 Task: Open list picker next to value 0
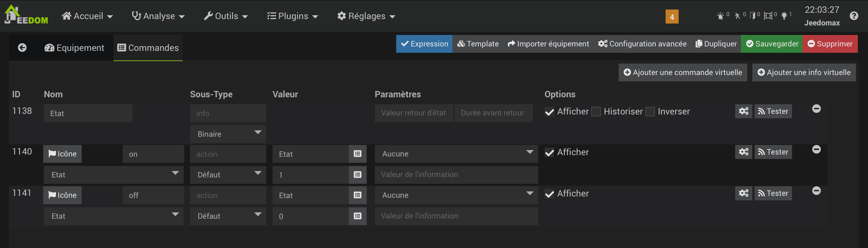[x=357, y=216]
